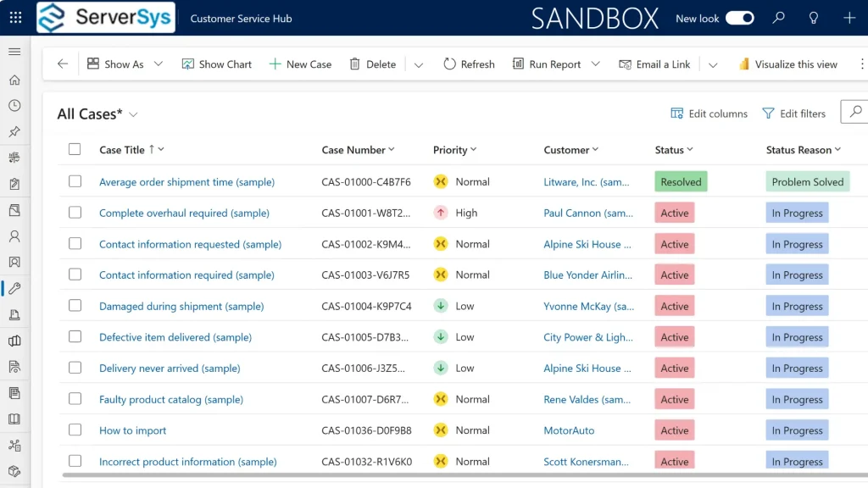Screen dimensions: 868x488
Task: Open the Recent clock icon in sidebar
Action: (x=14, y=106)
